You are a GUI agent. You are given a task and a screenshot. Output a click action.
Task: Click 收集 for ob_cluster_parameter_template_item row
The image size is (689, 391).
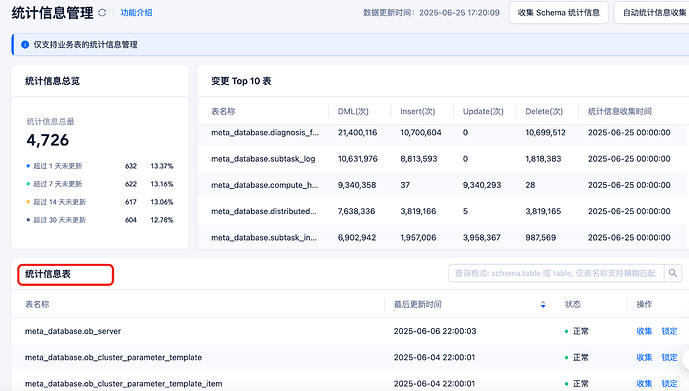(644, 384)
